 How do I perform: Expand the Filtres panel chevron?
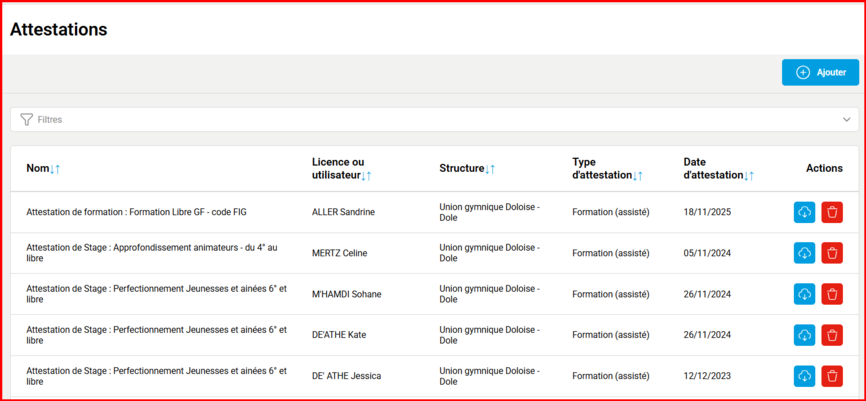point(846,120)
